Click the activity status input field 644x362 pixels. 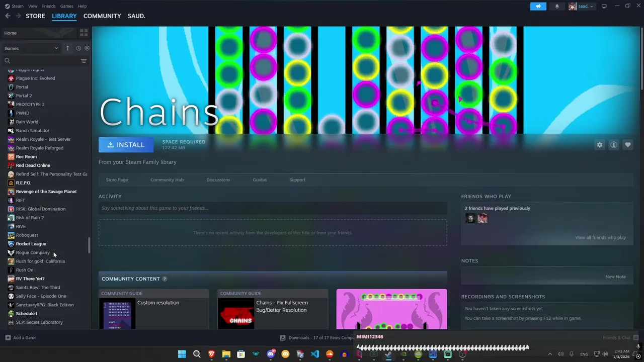[273, 208]
